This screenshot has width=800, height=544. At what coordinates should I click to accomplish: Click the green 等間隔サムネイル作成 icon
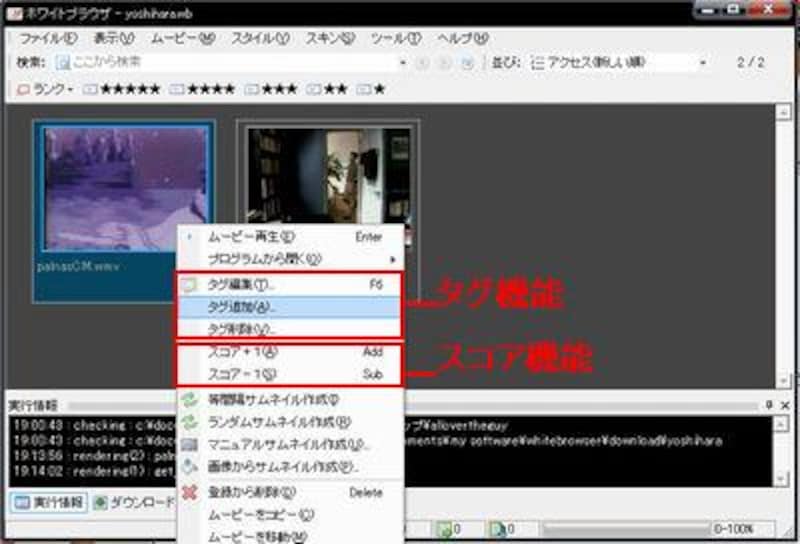click(189, 400)
